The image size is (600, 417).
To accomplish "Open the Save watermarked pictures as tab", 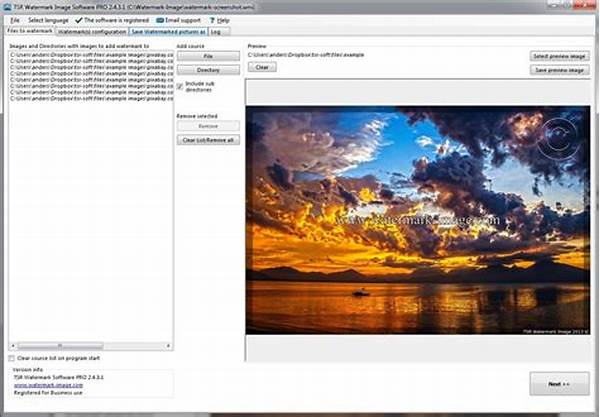I will coord(168,32).
